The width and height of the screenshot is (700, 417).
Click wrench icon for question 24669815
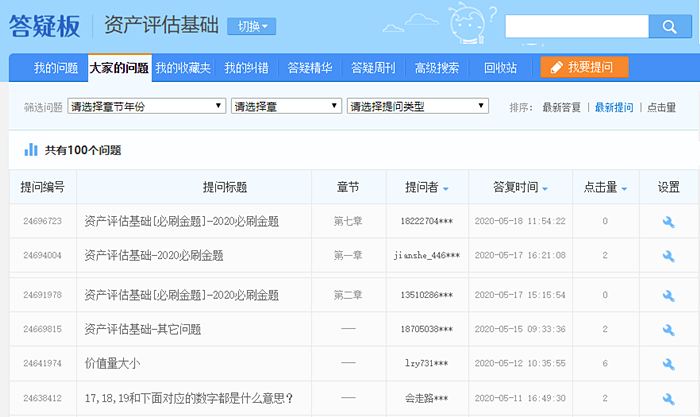point(669,330)
